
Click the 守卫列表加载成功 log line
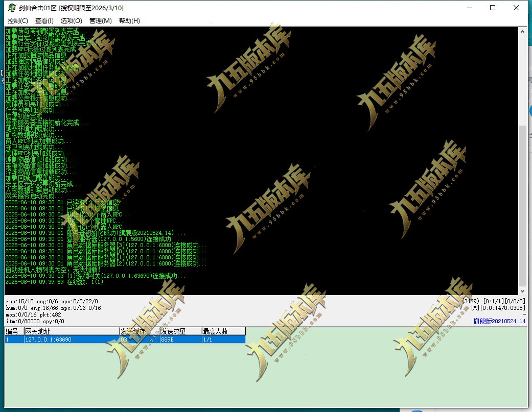click(34, 147)
